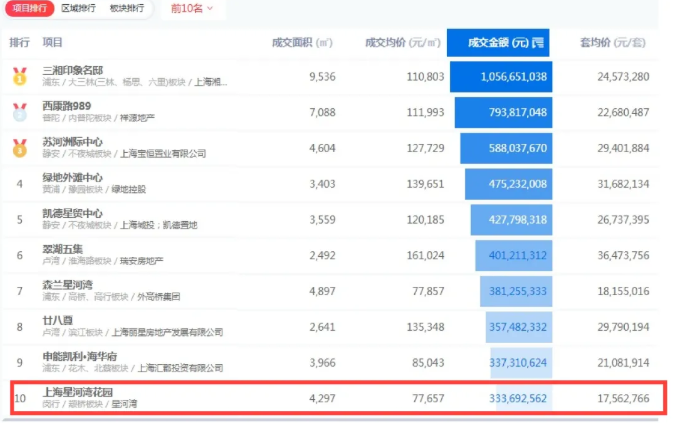Click unit price 24,573,280
Viewport: 673px width, 427px height.
(623, 77)
